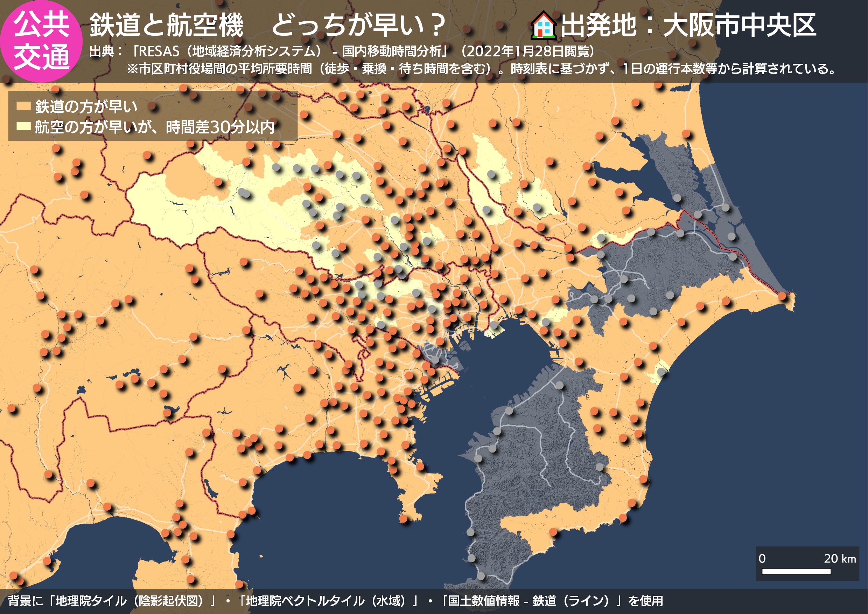Click the orange marker at Miura Peninsula's southern tip

pos(404,518)
